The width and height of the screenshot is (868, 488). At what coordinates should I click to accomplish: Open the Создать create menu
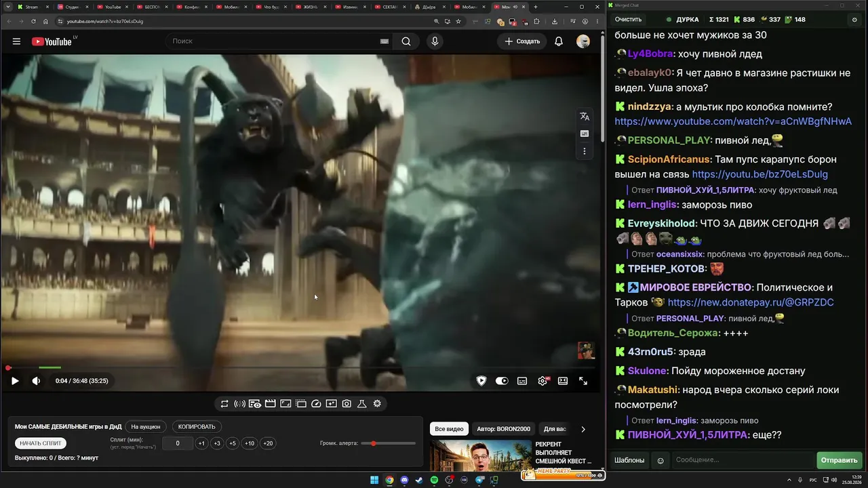pyautogui.click(x=522, y=41)
